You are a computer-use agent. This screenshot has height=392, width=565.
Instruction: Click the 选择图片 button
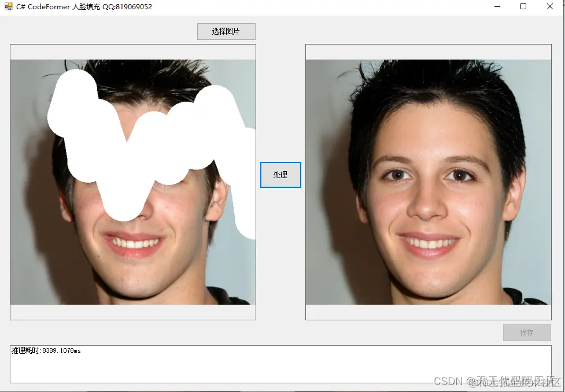[x=226, y=31]
